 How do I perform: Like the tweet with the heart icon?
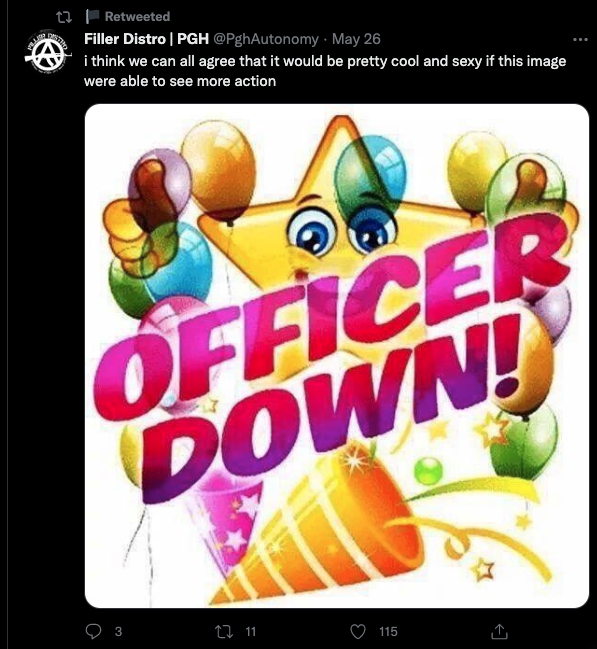click(358, 631)
